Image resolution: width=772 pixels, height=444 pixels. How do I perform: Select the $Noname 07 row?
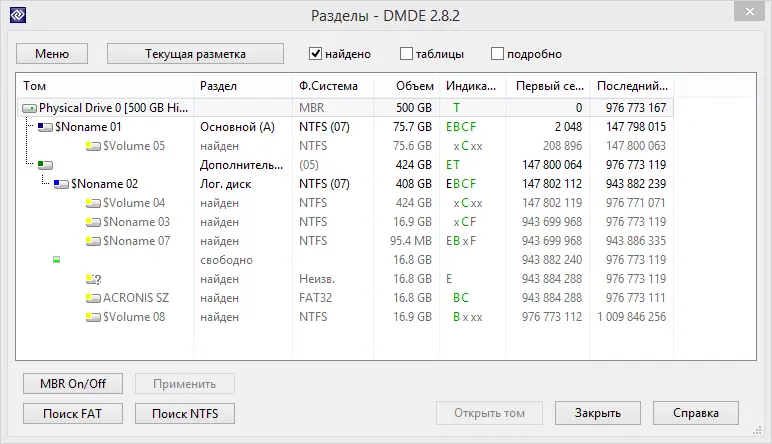tap(137, 241)
